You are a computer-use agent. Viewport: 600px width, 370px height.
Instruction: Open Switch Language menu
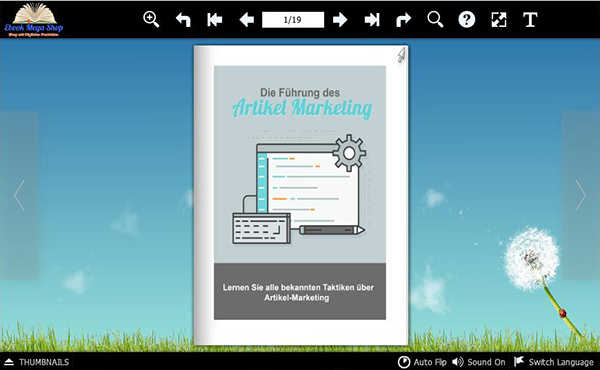coord(554,362)
